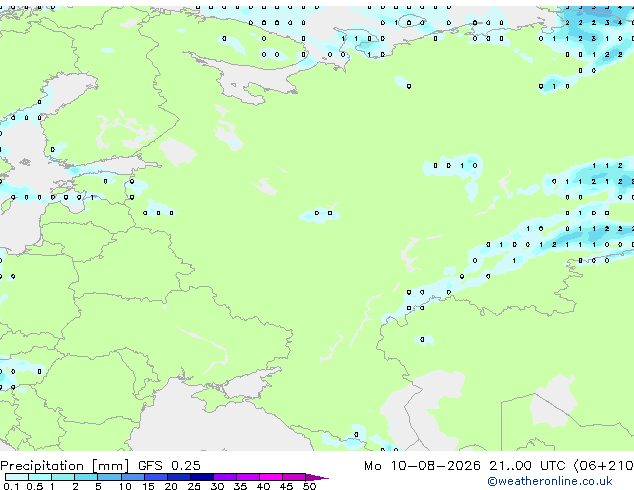This screenshot has width=634, height=490.
Task: Click the '25' legend scale label
Action: tap(194, 486)
